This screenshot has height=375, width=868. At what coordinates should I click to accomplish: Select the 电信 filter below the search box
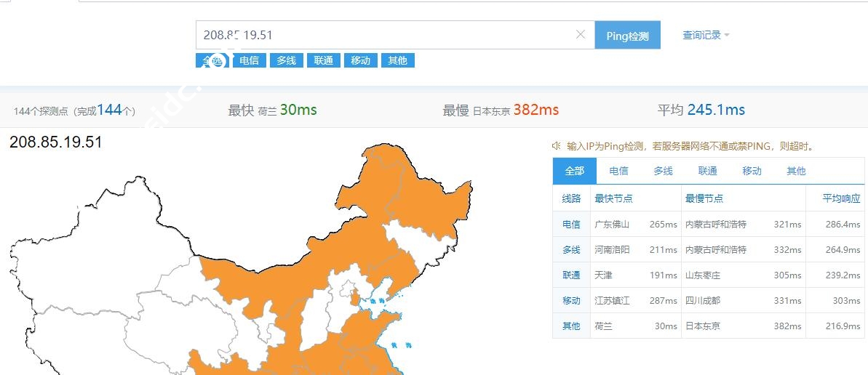point(249,60)
